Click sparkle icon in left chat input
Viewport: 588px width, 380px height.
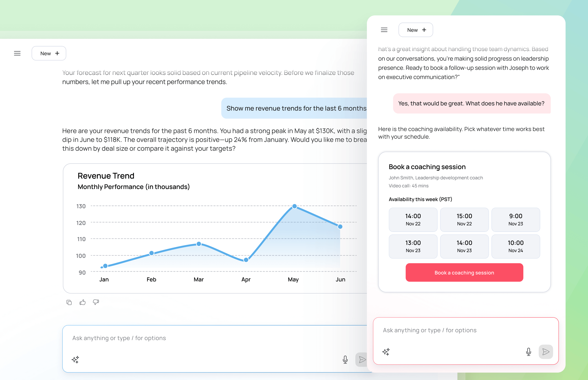(75, 360)
